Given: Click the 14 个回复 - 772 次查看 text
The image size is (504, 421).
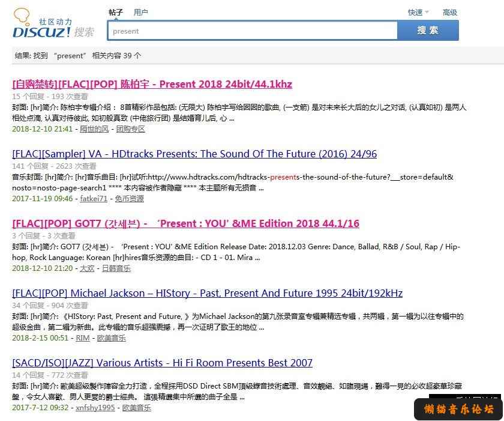Looking at the screenshot, I should coord(50,375).
